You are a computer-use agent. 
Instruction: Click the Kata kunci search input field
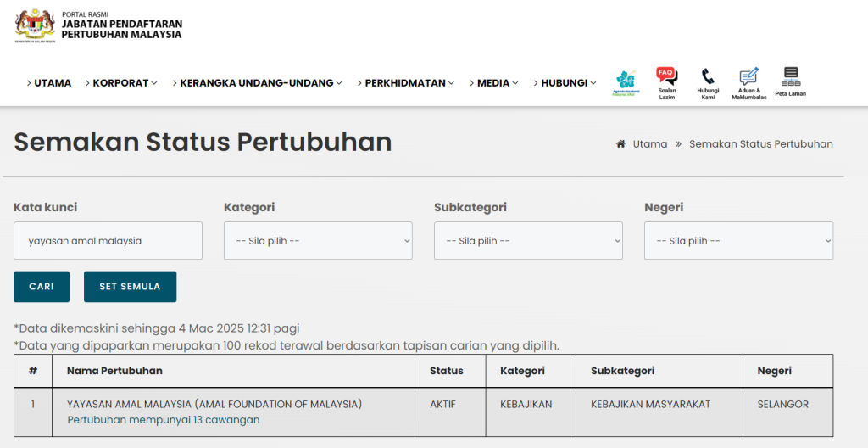[108, 241]
